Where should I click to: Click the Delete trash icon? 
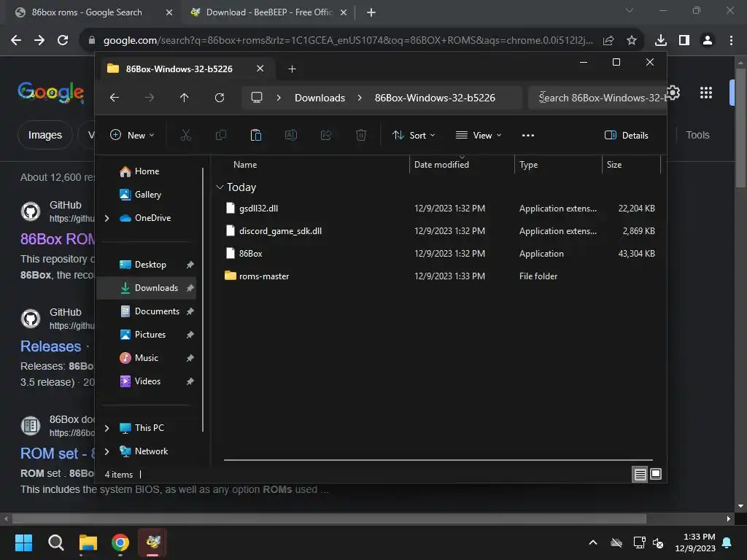361,135
